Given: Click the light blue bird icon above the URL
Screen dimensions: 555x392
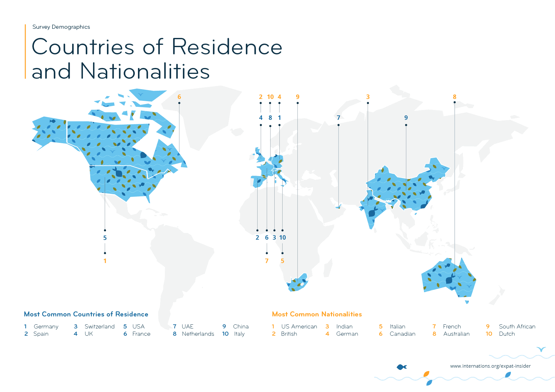Looking at the screenshot, I should (541, 349).
